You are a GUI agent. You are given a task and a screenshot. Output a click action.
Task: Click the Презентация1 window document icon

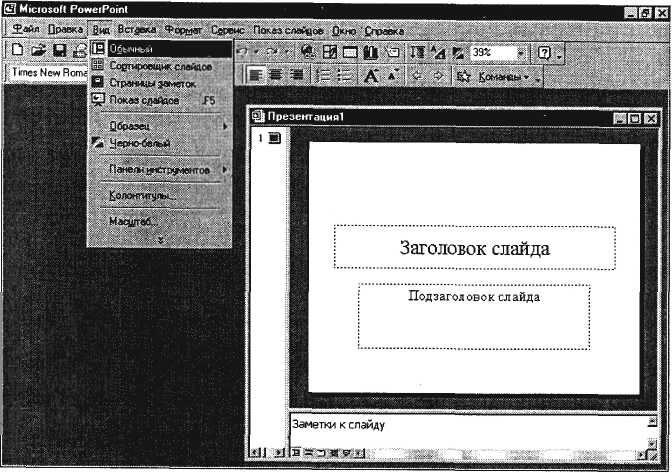pyautogui.click(x=258, y=116)
